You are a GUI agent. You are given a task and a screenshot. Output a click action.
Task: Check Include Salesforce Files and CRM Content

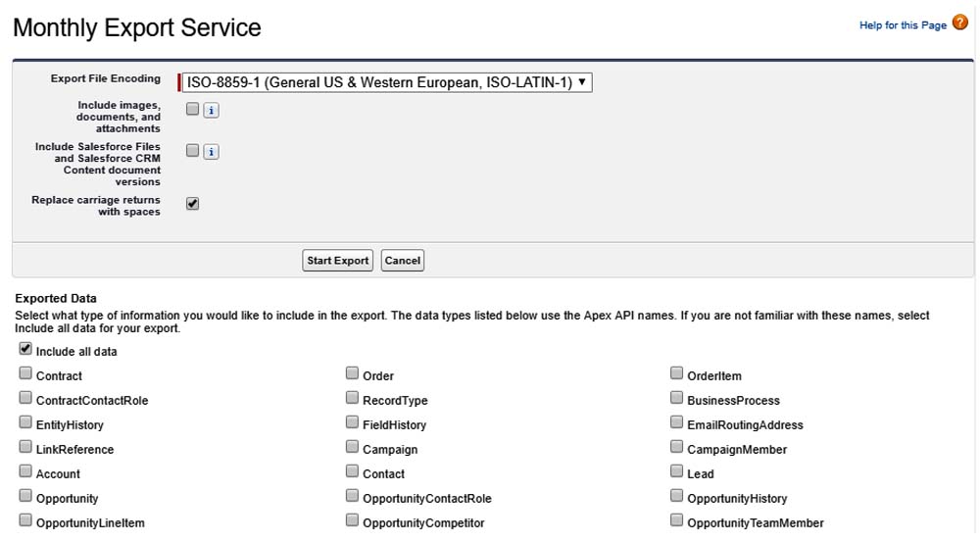click(x=193, y=151)
